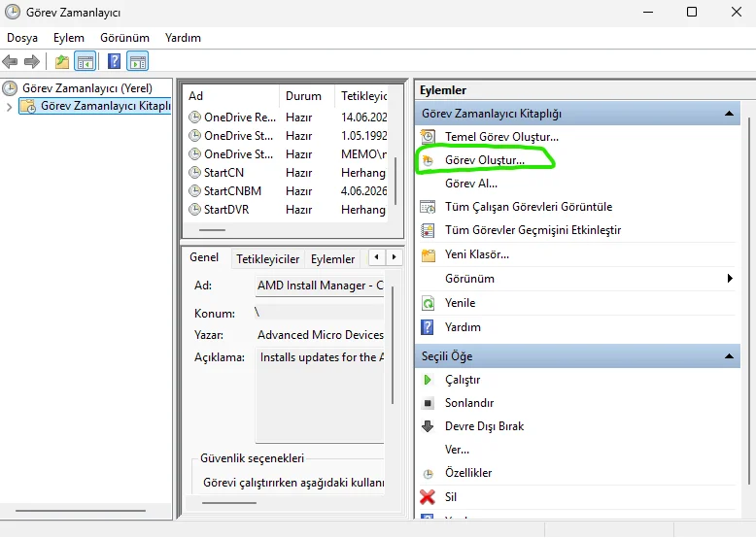
Task: Click the clock icon beside StartCN task
Action: [x=194, y=173]
